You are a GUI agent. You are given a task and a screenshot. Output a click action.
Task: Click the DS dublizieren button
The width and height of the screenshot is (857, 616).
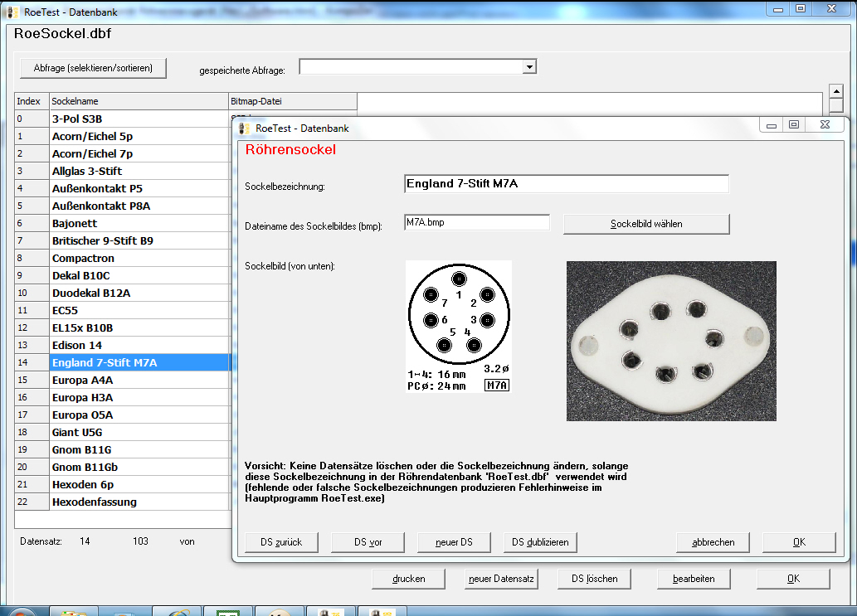click(540, 542)
